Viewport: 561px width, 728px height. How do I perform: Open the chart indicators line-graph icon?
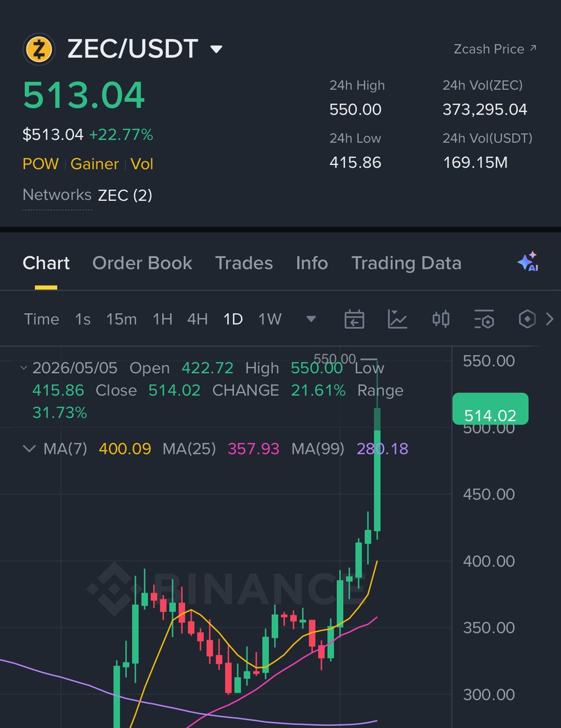pos(398,318)
